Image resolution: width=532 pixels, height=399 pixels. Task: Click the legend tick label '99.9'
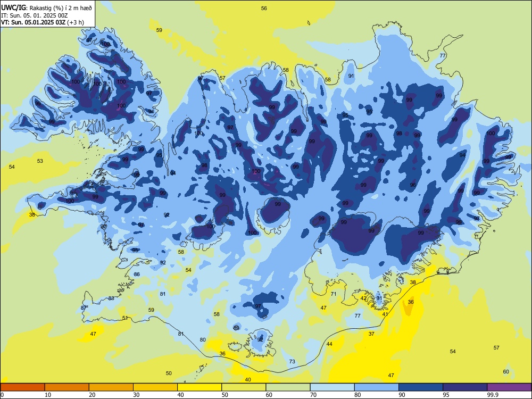pos(493,395)
